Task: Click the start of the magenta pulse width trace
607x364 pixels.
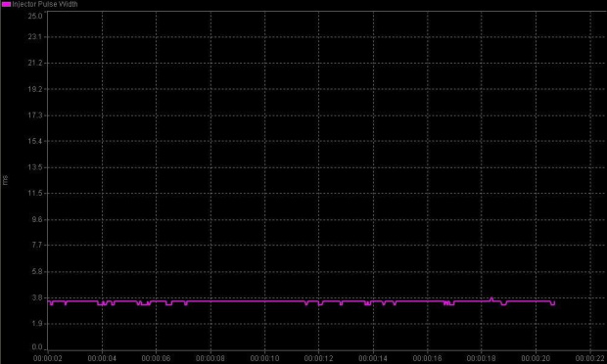Action: (x=48, y=301)
